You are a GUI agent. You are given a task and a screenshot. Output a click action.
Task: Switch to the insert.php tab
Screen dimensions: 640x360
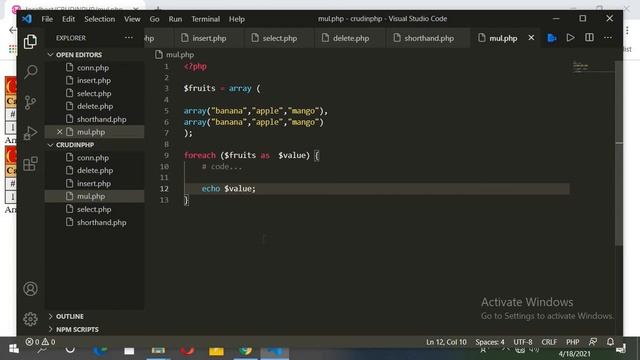click(x=208, y=38)
